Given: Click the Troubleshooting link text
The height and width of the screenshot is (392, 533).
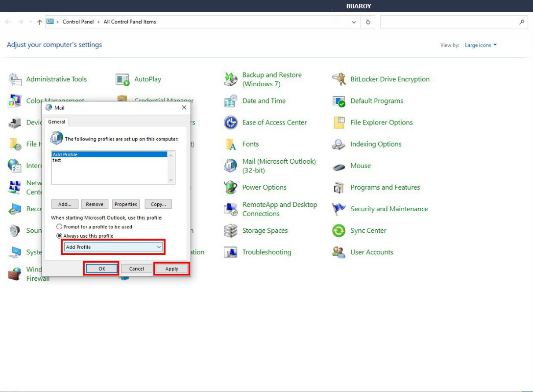Looking at the screenshot, I should [x=267, y=252].
